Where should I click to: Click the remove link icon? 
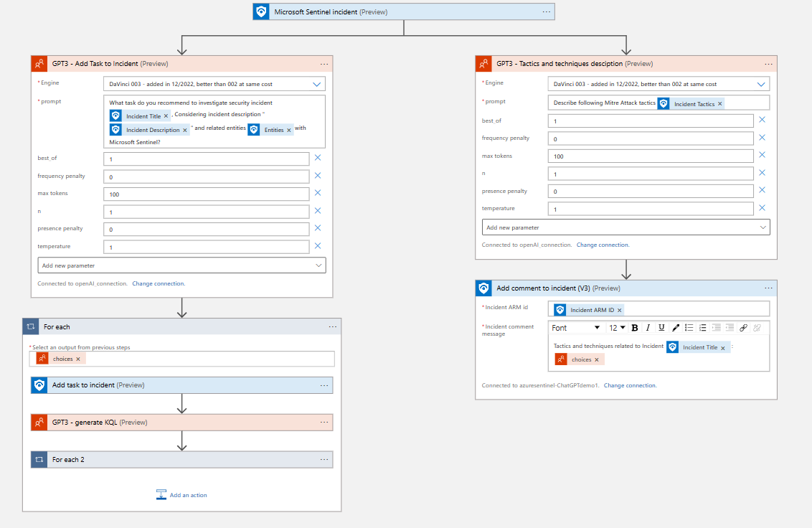(757, 327)
